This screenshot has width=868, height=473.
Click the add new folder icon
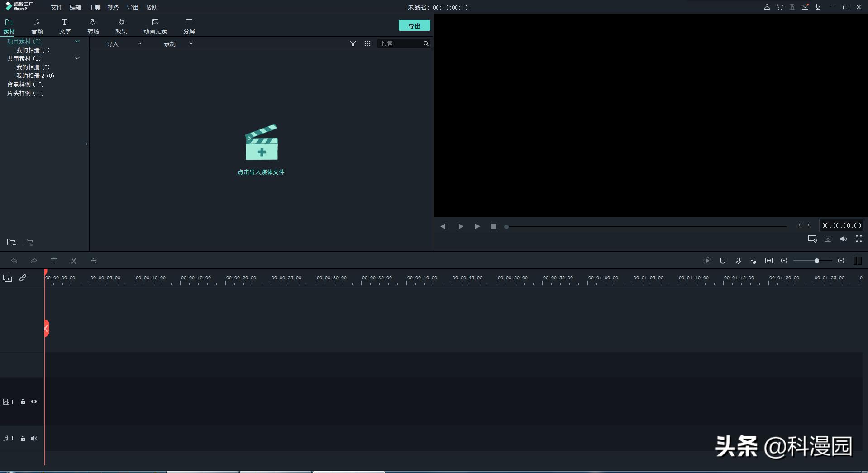11,243
